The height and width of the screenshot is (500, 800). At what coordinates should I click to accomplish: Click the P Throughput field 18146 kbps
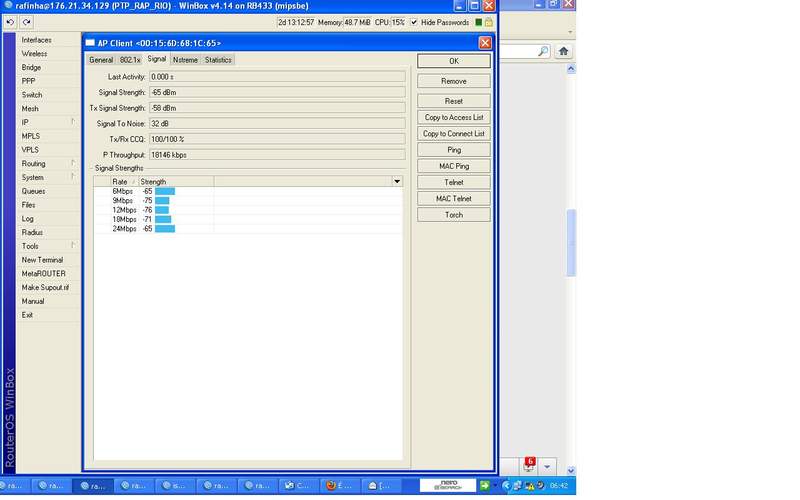point(277,155)
